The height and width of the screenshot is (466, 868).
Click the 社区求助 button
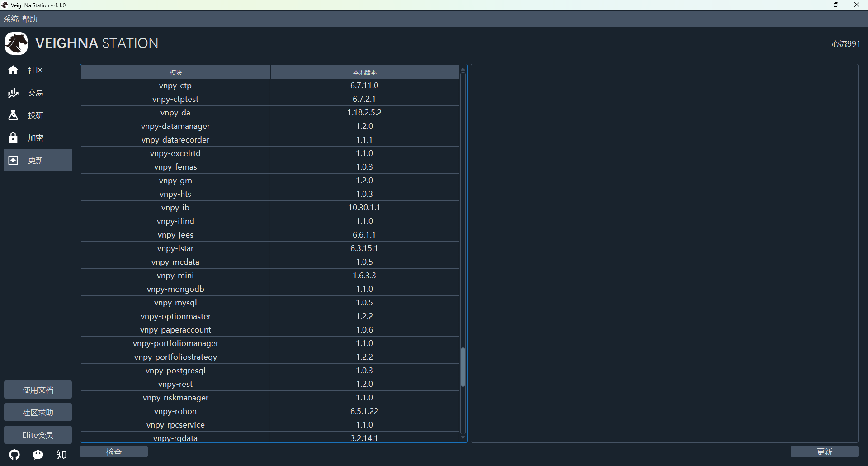pos(38,412)
